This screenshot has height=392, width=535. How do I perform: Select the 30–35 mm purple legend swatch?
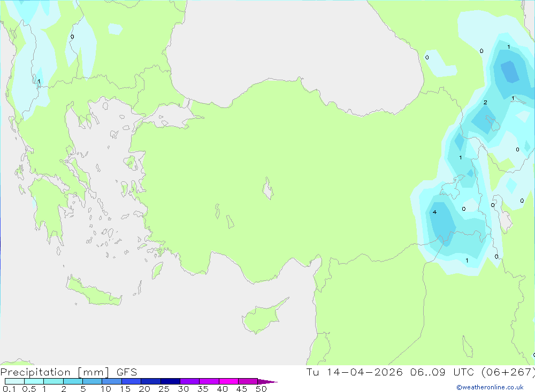(190, 381)
